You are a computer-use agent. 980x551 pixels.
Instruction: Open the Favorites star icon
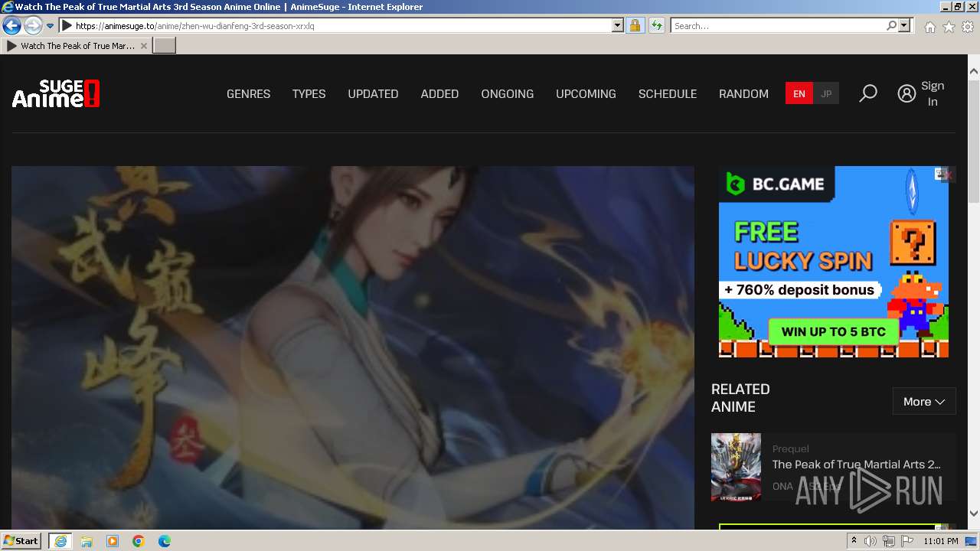949,27
